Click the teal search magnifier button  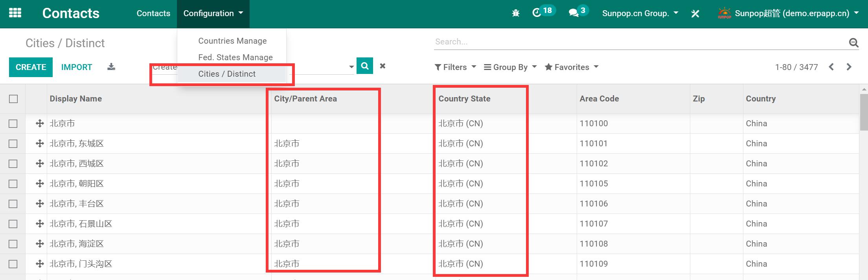364,66
